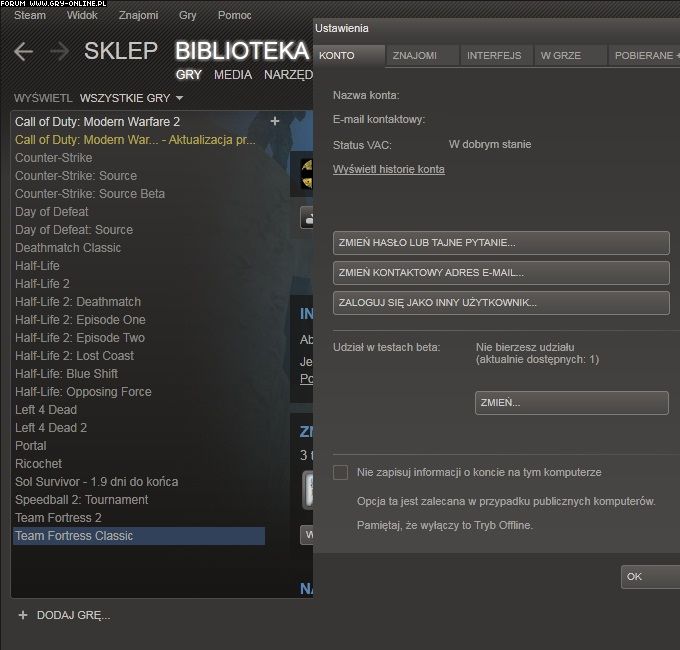The image size is (680, 650).
Task: Go forward with the right arrow icon
Action: click(x=59, y=52)
